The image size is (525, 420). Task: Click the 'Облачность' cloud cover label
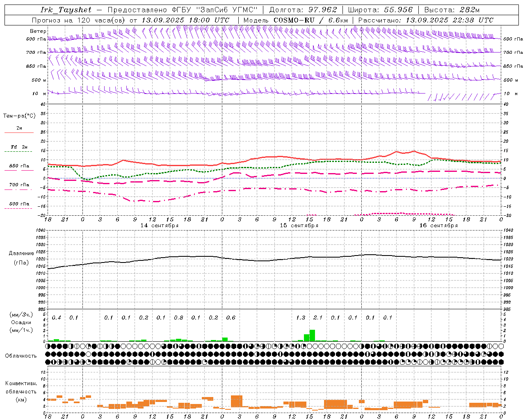point(21,356)
